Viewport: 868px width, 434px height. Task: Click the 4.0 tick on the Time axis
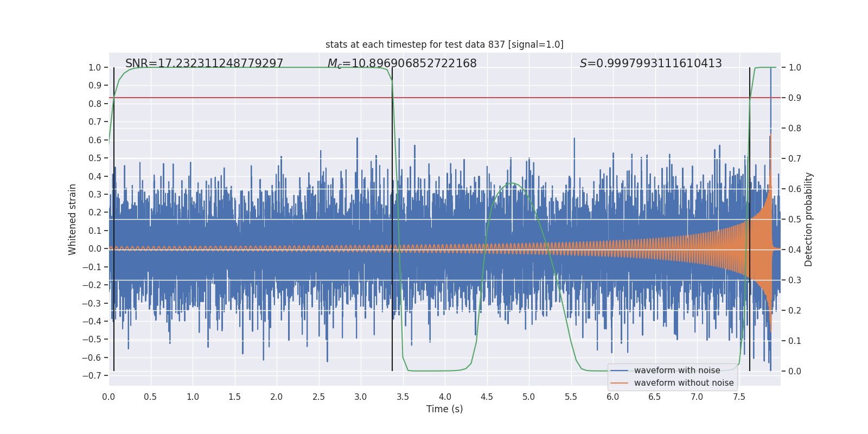pyautogui.click(x=445, y=397)
